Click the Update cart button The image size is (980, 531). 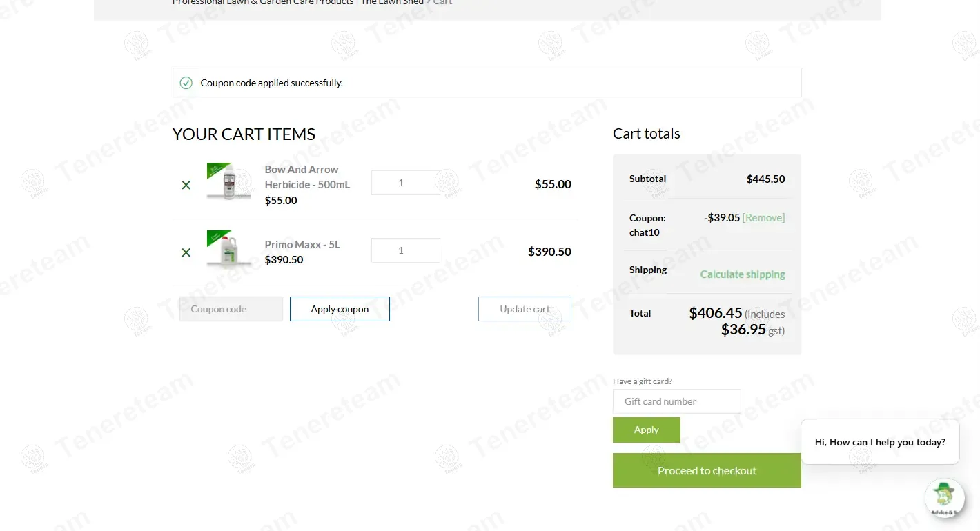tap(525, 309)
